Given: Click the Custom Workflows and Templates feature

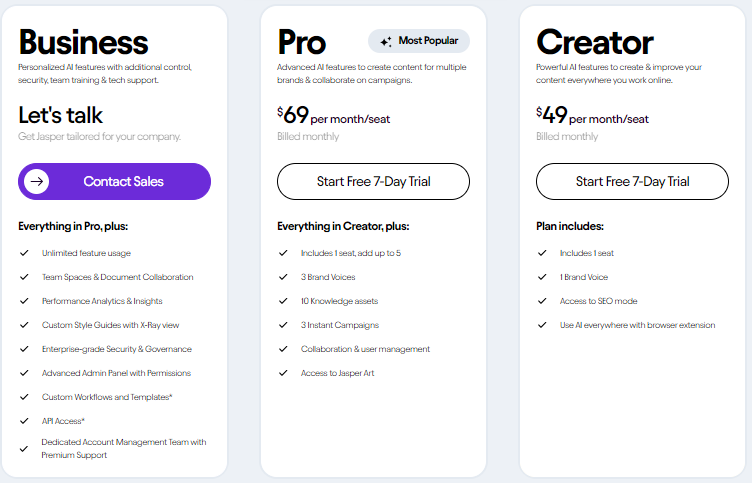Looking at the screenshot, I should pos(107,397).
